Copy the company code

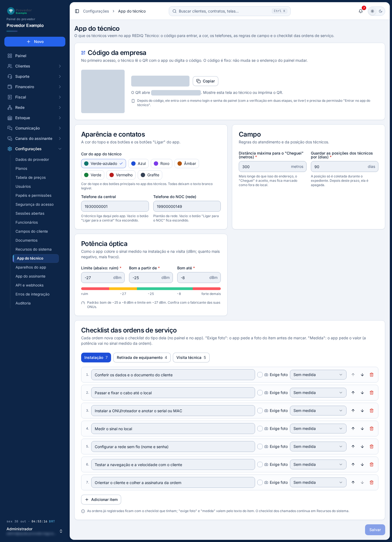pyautogui.click(x=206, y=81)
